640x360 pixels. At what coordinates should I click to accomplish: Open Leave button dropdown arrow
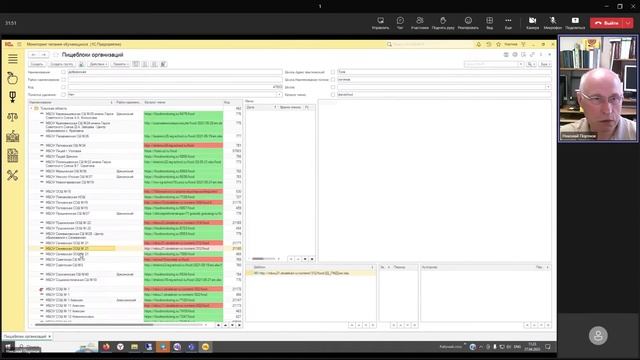point(628,23)
